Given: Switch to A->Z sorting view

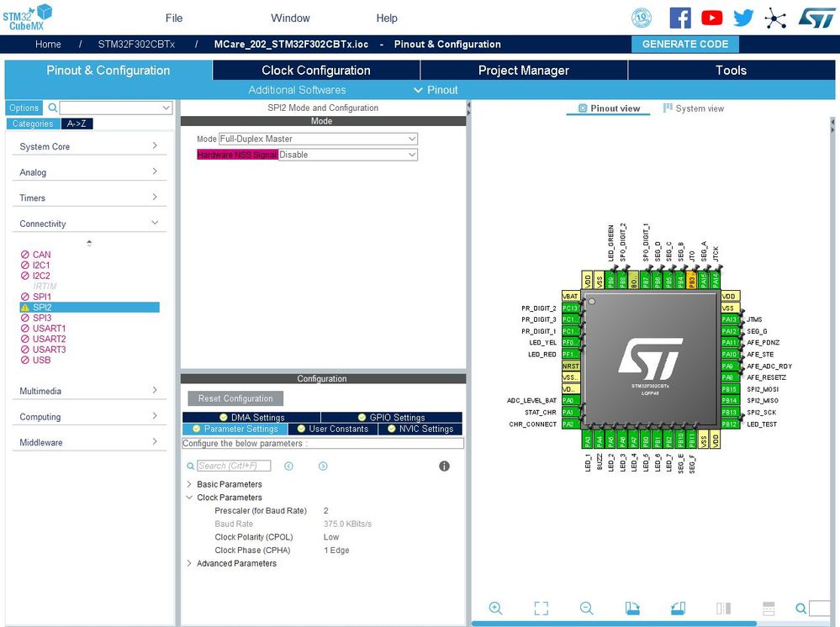Looking at the screenshot, I should click(x=77, y=124).
